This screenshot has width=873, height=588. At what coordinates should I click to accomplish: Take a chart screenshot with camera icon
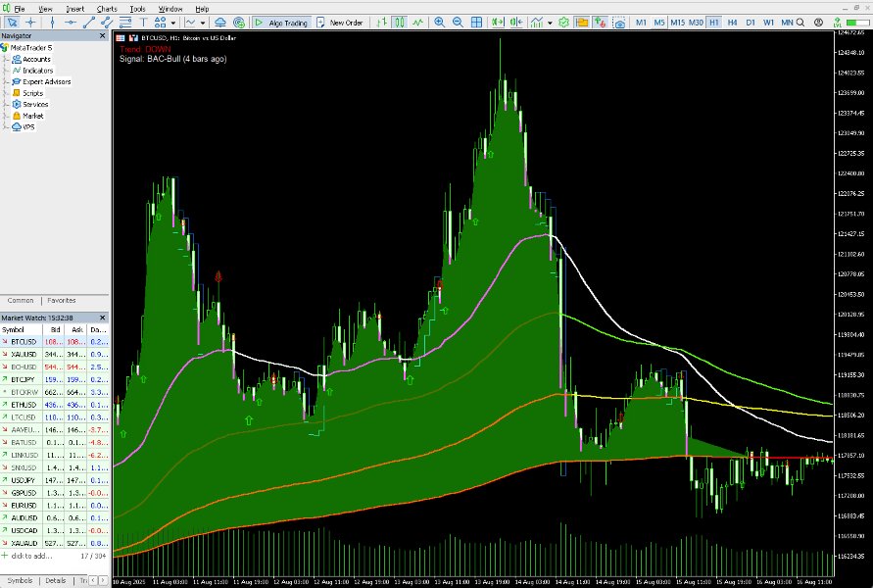pyautogui.click(x=618, y=23)
